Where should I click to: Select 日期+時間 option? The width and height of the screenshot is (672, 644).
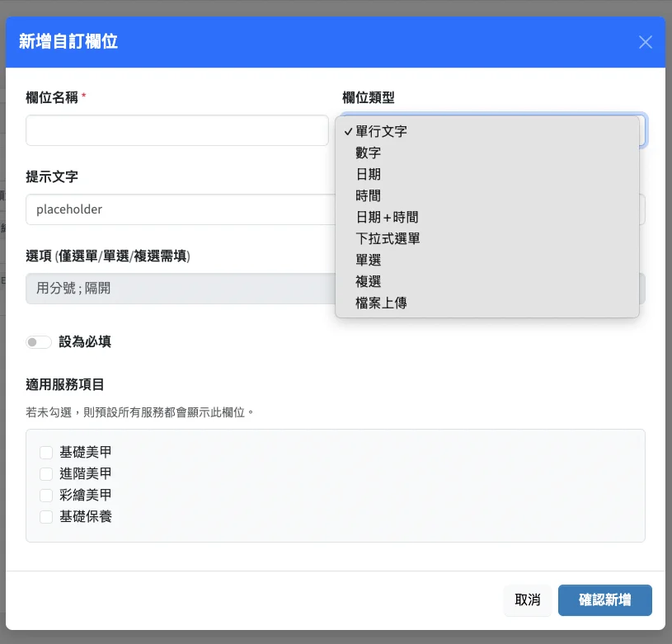(x=387, y=217)
